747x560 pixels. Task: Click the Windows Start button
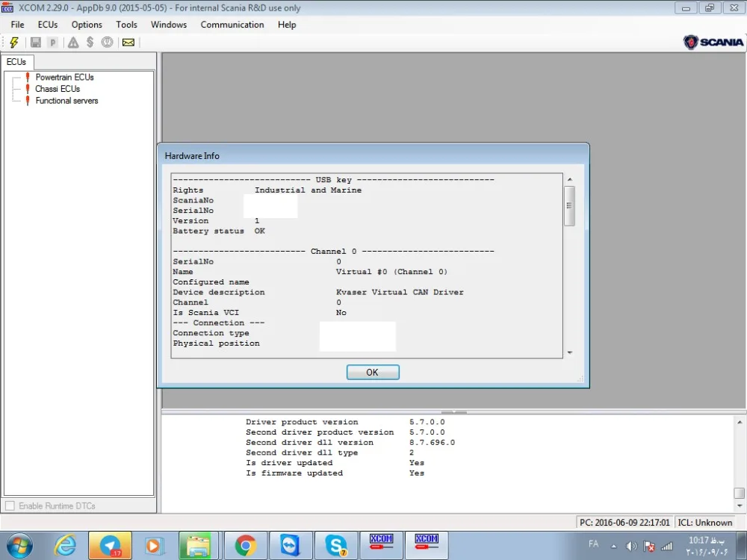coord(19,546)
